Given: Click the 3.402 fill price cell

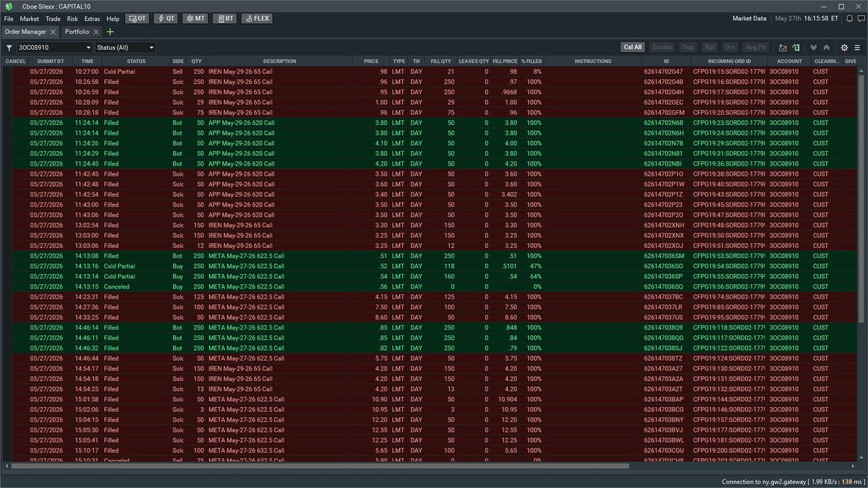Looking at the screenshot, I should (506, 194).
